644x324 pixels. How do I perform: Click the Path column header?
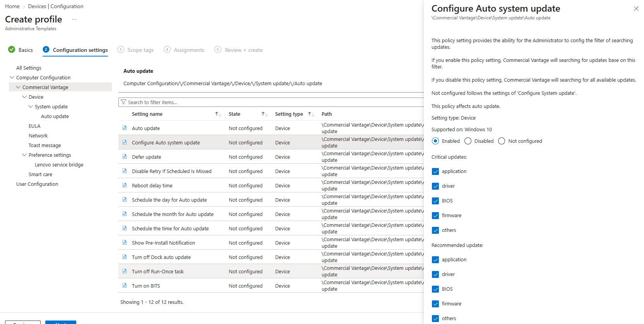point(327,114)
